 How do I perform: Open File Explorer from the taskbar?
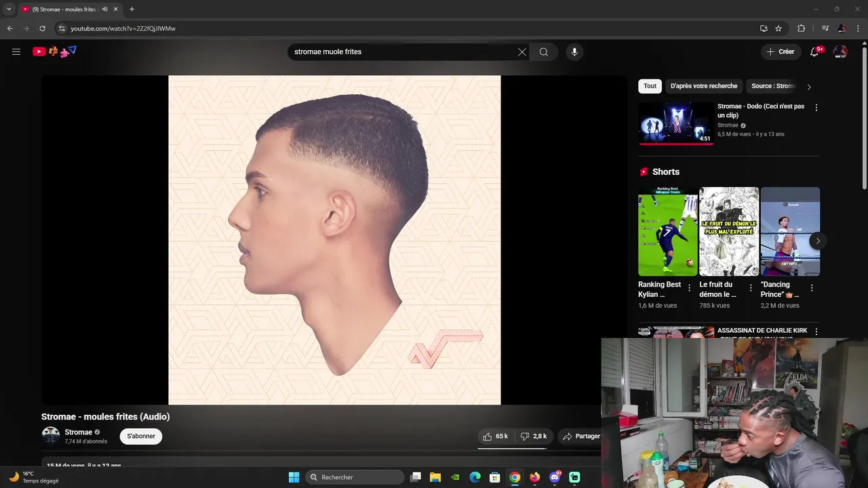pos(435,477)
